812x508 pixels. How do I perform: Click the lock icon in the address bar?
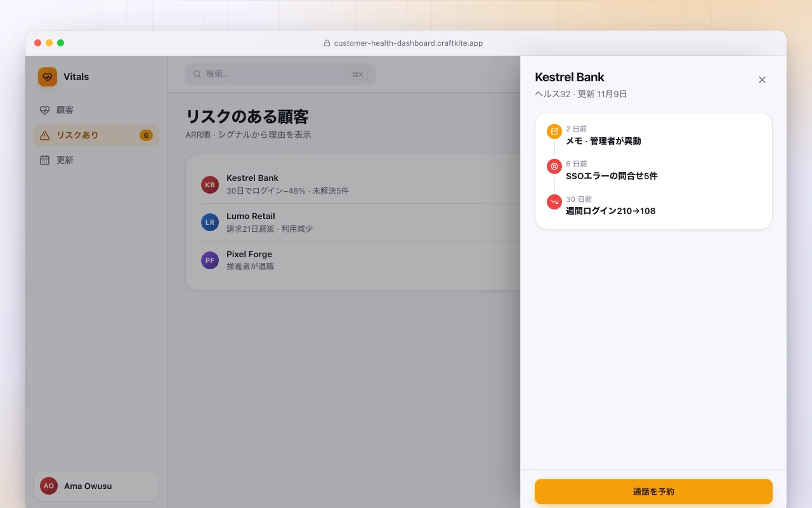(327, 43)
